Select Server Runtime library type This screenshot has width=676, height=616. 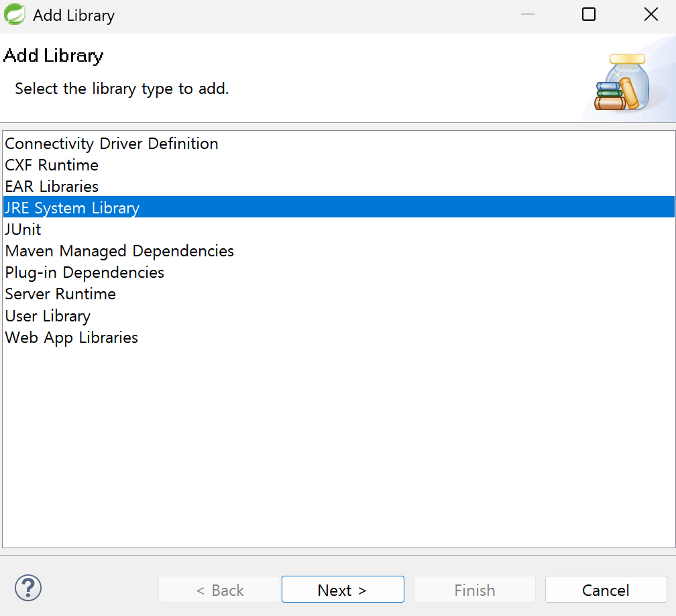pos(339,294)
